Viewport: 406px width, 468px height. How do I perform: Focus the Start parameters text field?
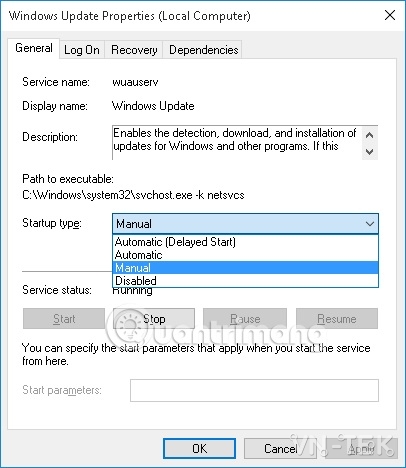click(254, 390)
